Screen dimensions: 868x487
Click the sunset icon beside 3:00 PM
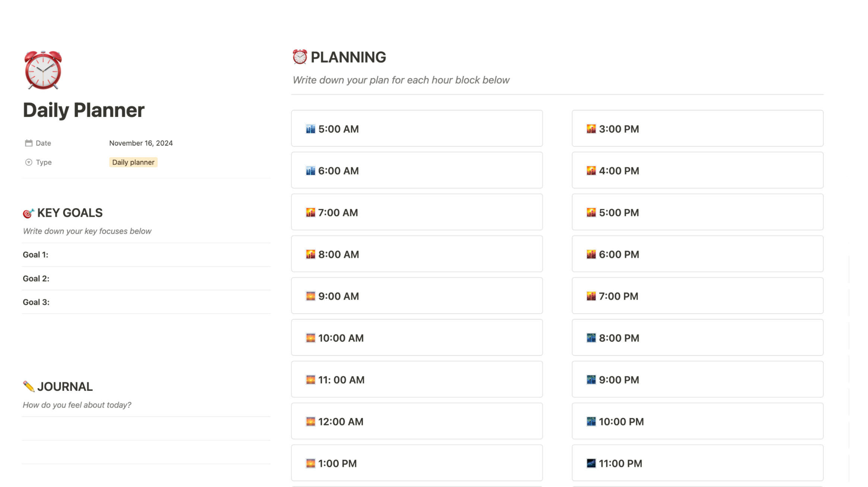(591, 129)
